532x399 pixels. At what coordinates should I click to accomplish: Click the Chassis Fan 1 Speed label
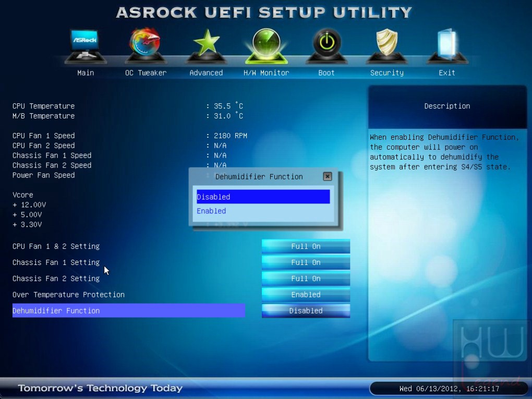coord(52,155)
